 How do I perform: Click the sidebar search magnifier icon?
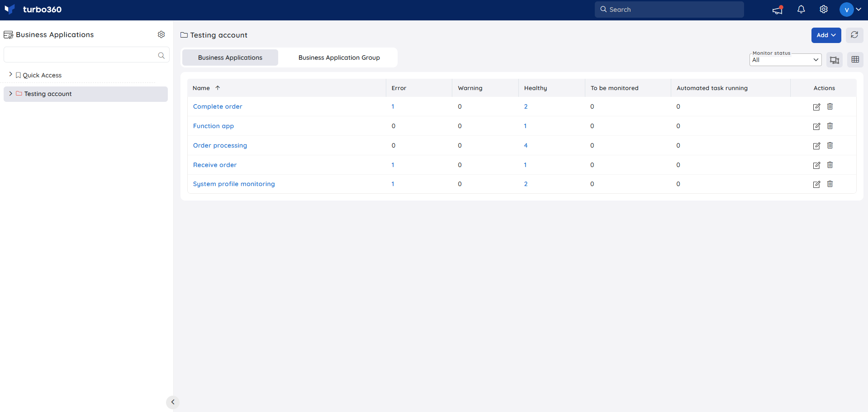point(161,55)
